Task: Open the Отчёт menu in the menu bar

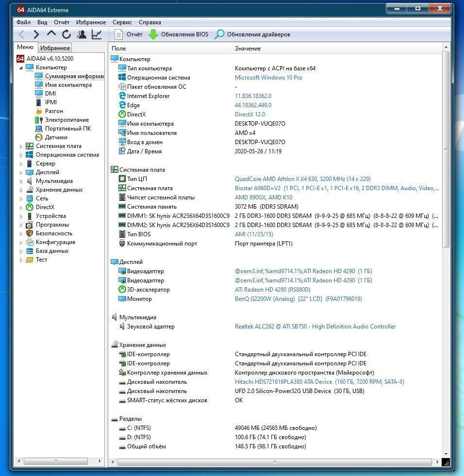Action: 62,22
